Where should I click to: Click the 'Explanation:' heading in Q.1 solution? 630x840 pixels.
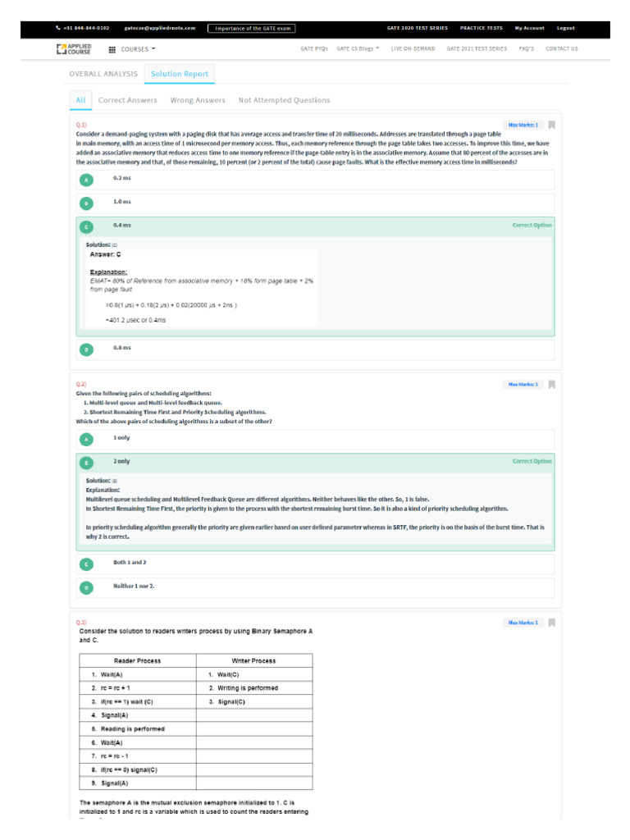click(108, 272)
